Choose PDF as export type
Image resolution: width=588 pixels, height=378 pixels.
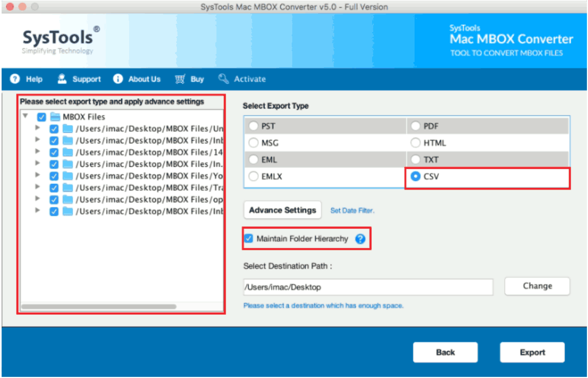coord(415,126)
